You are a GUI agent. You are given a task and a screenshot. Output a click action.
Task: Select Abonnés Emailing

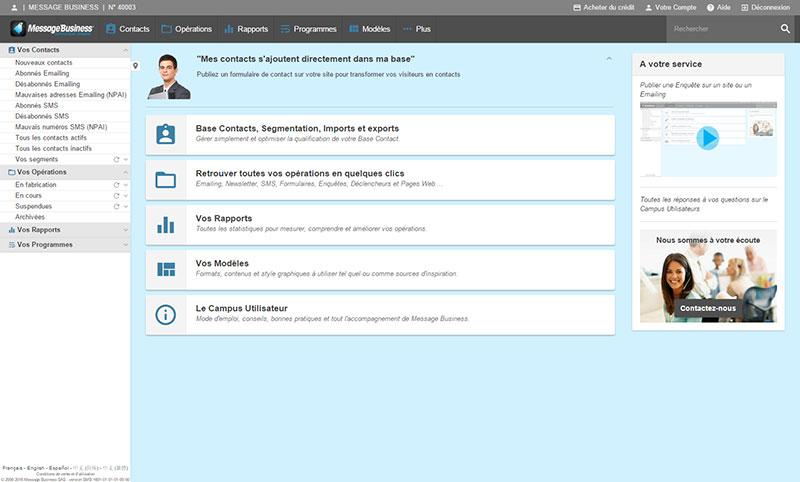(42, 73)
